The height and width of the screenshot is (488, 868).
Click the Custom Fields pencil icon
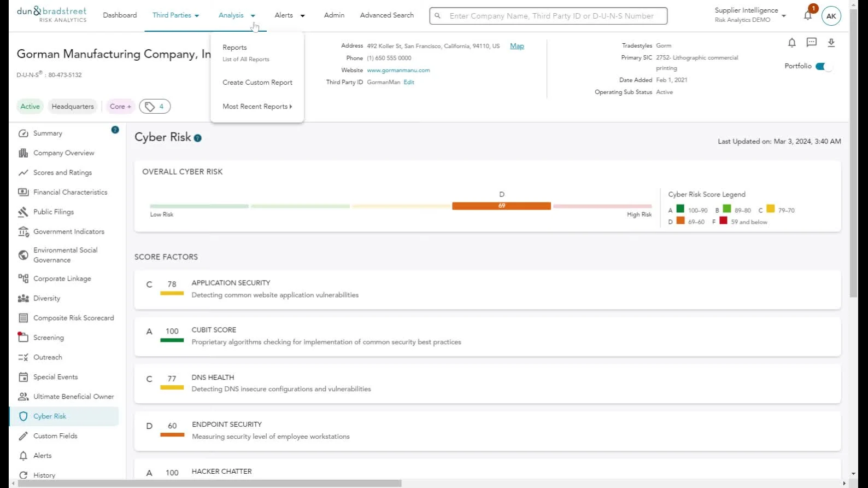tap(23, 437)
